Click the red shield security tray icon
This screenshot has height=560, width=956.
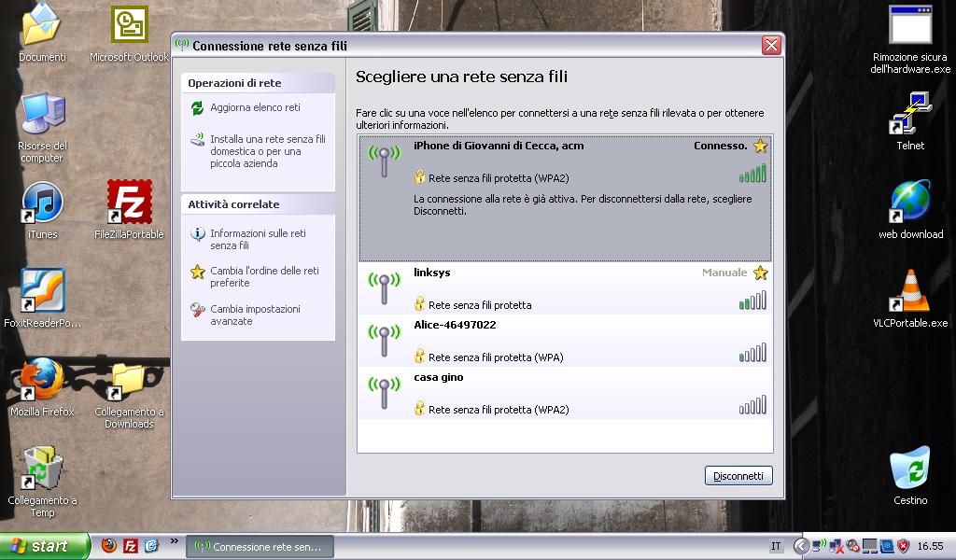click(x=903, y=546)
